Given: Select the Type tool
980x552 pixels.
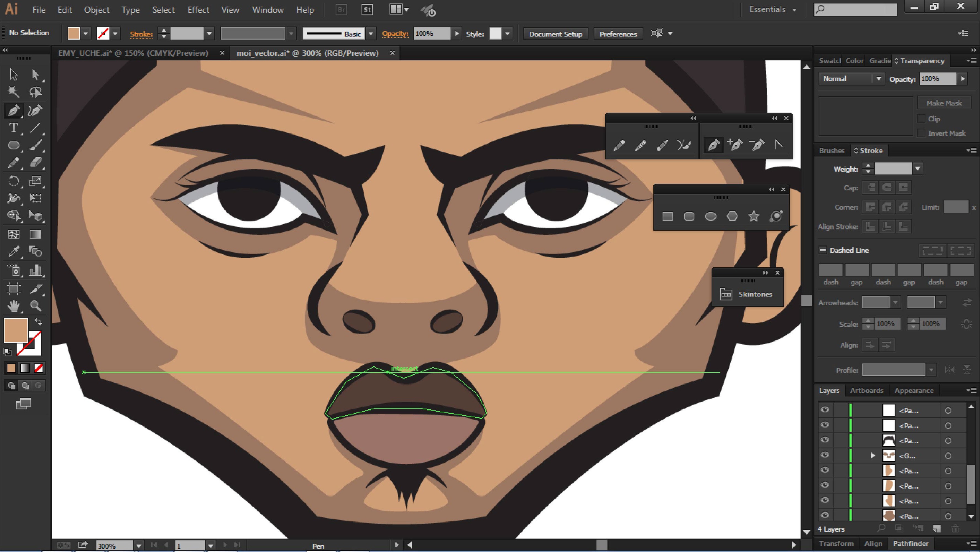Looking at the screenshot, I should coord(13,128).
